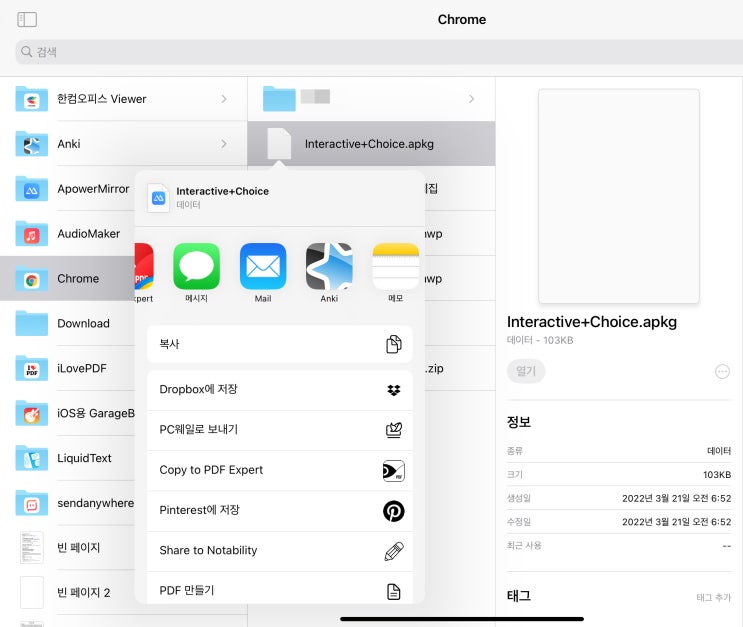Open the Anki folder in sidebar list
The height and width of the screenshot is (627, 743).
(x=123, y=144)
